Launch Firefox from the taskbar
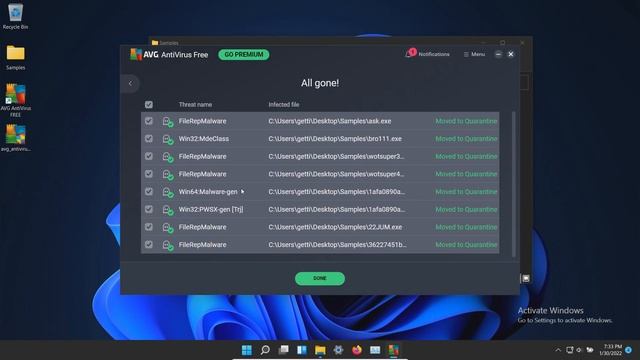Image resolution: width=640 pixels, height=360 pixels. pos(357,350)
